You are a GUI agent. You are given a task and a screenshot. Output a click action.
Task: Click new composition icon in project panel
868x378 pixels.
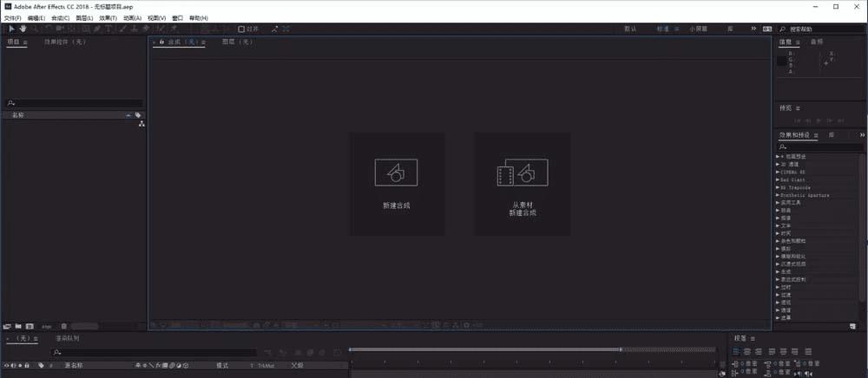[30, 326]
